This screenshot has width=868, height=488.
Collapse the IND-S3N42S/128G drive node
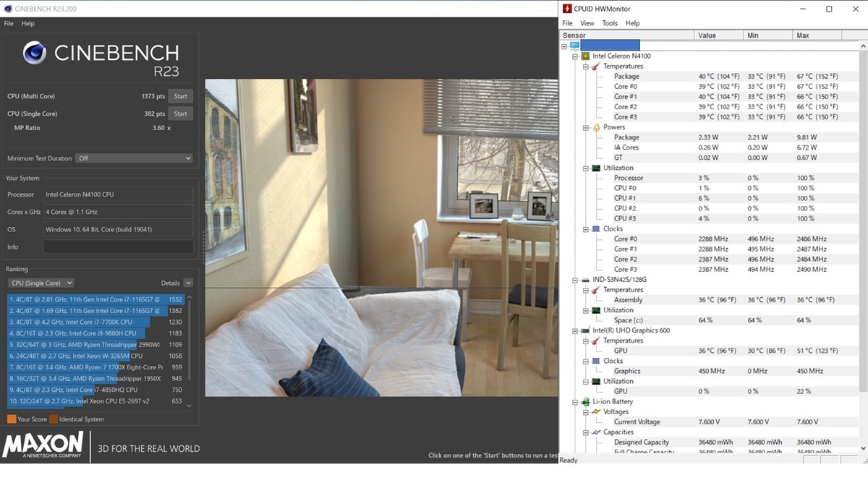click(x=575, y=280)
